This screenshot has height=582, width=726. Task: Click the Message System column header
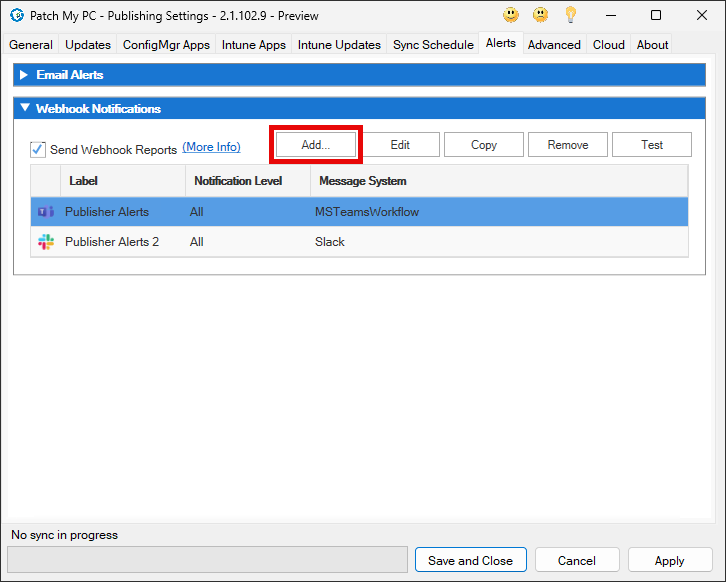[x=499, y=181]
